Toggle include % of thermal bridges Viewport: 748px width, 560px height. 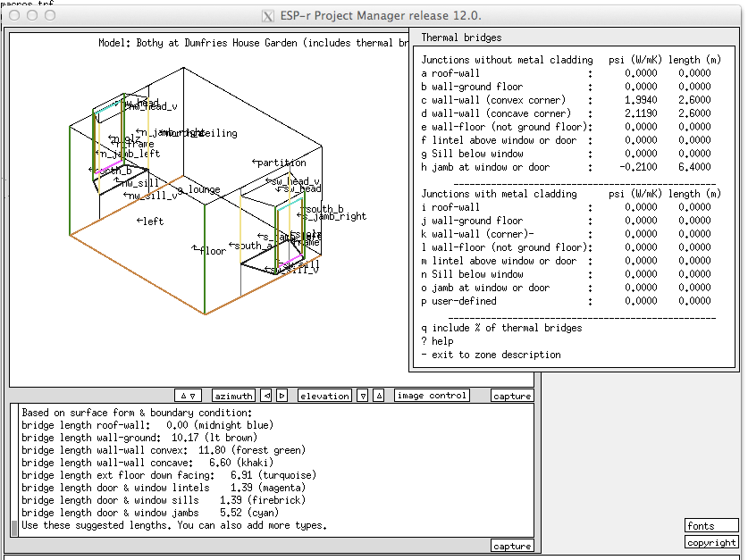pos(501,328)
